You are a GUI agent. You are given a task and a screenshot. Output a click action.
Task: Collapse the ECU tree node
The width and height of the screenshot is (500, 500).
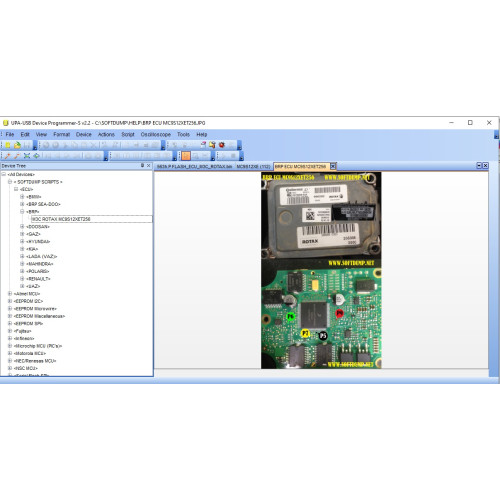coord(16,189)
